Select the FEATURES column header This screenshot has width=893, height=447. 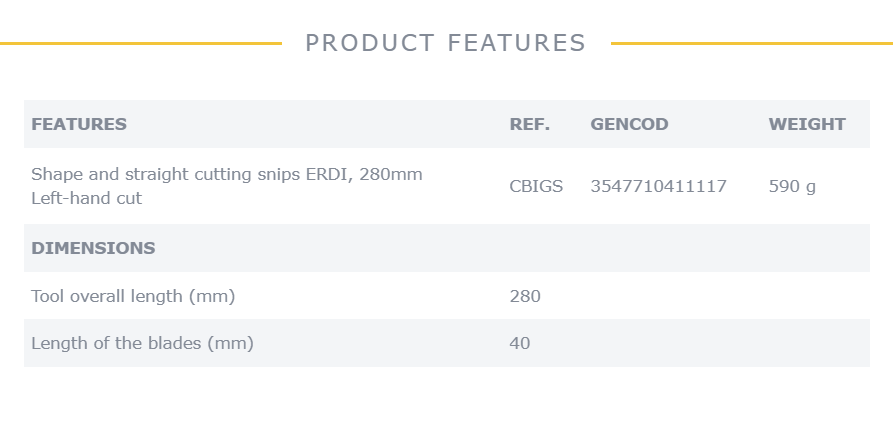79,124
